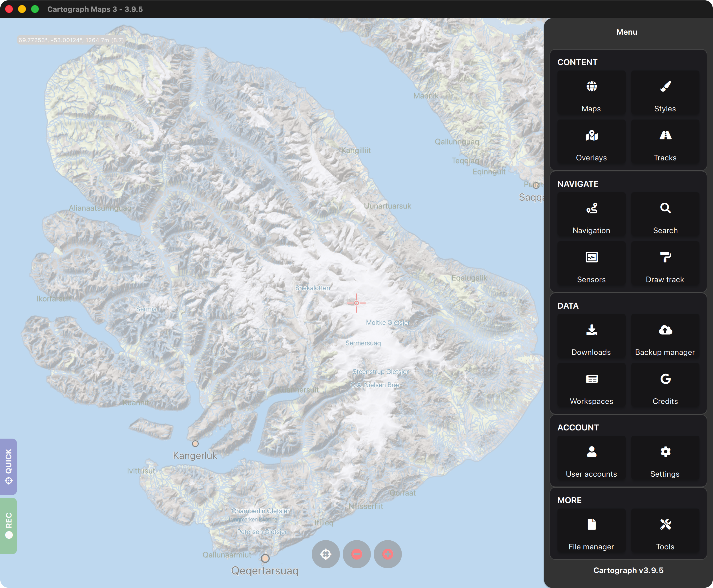
Task: Open User accounts
Action: [x=591, y=459]
